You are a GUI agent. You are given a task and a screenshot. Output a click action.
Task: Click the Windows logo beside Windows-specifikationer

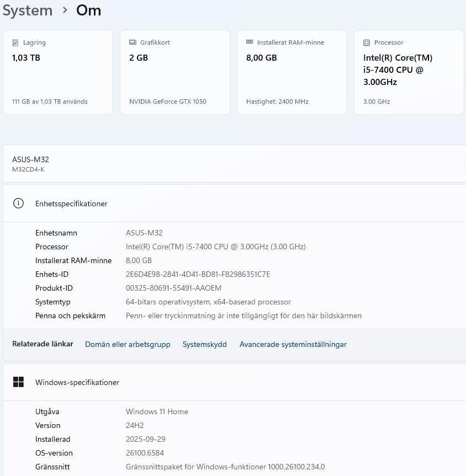tap(18, 382)
